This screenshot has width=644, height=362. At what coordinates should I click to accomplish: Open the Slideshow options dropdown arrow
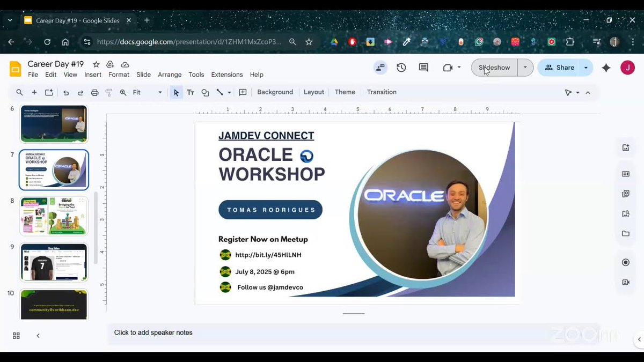coord(525,68)
